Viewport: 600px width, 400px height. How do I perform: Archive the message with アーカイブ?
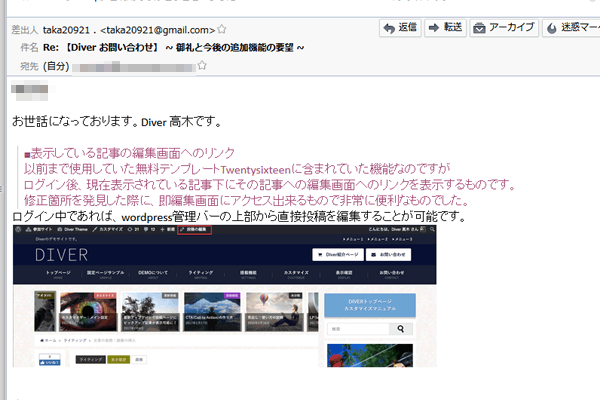503,27
